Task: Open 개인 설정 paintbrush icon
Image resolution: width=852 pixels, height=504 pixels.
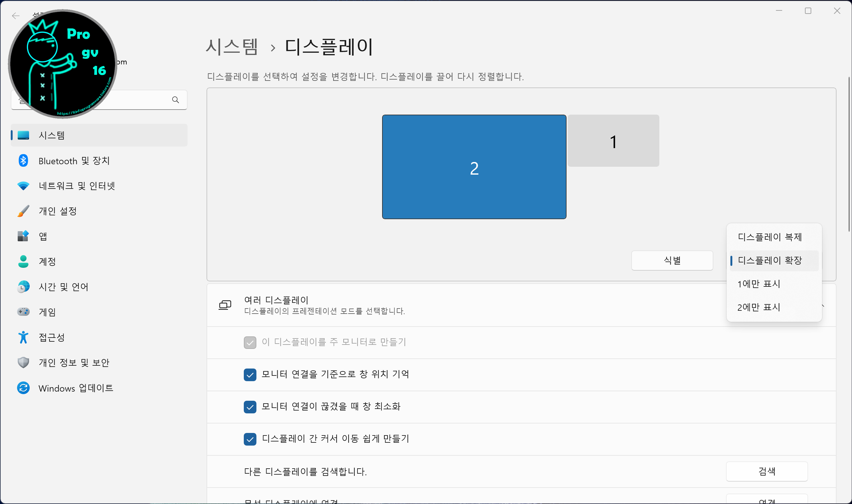Action: coord(23,211)
